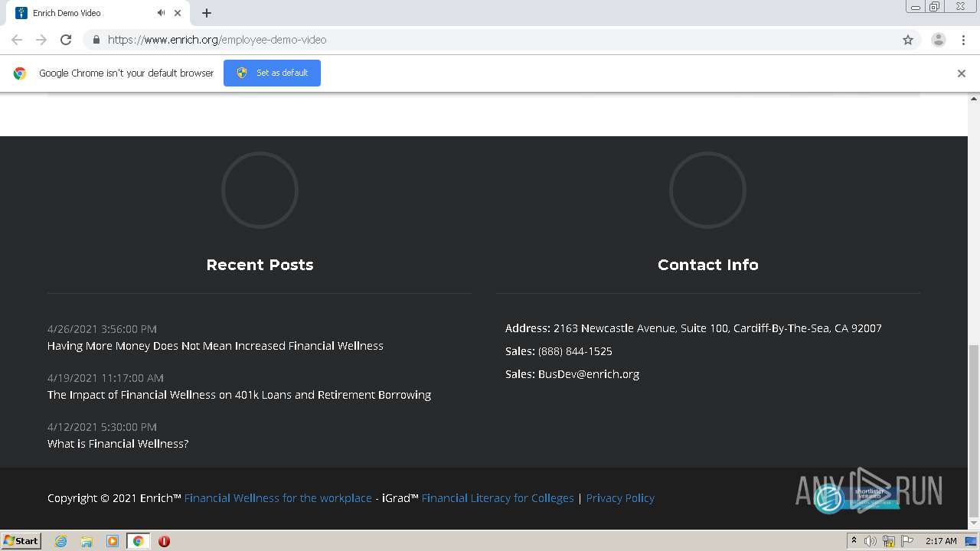Open 'Having More Money' blog post
980x551 pixels.
pos(215,346)
